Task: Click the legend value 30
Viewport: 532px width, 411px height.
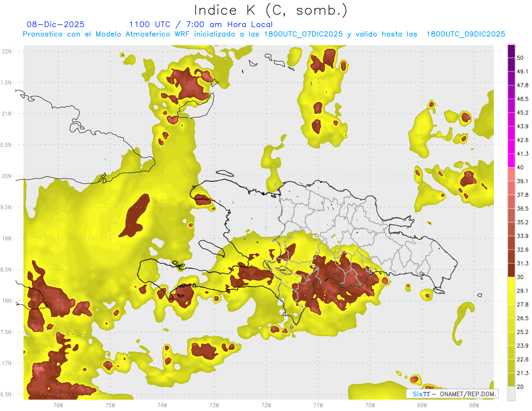Action: click(520, 277)
